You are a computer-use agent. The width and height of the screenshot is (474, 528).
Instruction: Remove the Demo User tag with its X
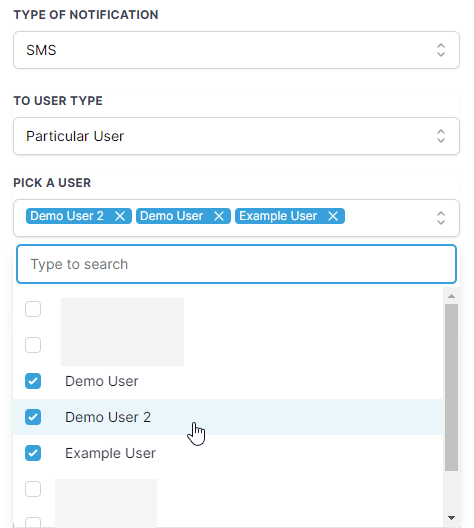(219, 216)
